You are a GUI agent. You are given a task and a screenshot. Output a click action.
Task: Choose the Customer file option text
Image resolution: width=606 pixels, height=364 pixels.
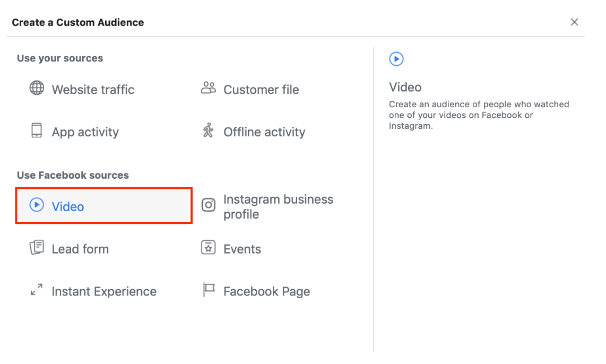click(261, 90)
